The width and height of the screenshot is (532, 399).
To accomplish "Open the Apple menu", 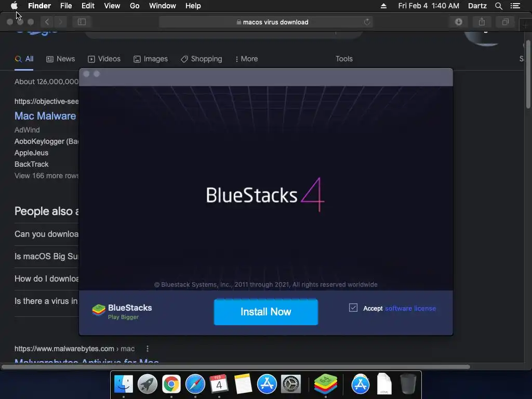I will [14, 6].
